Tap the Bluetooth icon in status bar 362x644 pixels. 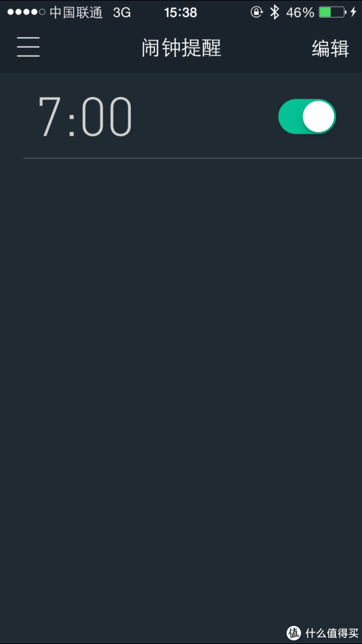[274, 12]
